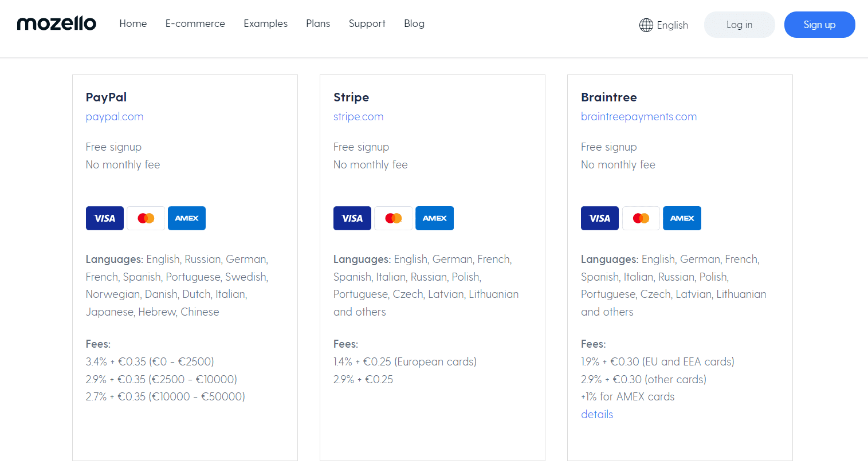This screenshot has height=476, width=868.
Task: Click "No monthly fee" in the Stripe card
Action: click(371, 164)
